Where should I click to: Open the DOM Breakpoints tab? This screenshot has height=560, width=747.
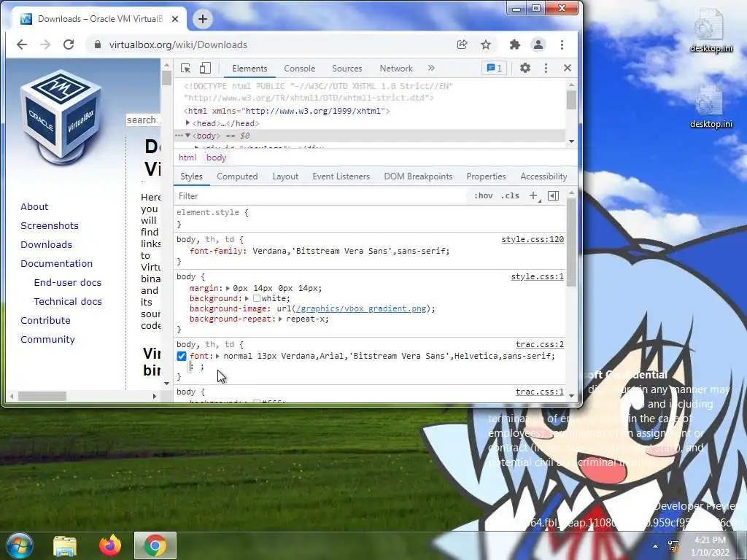418,176
